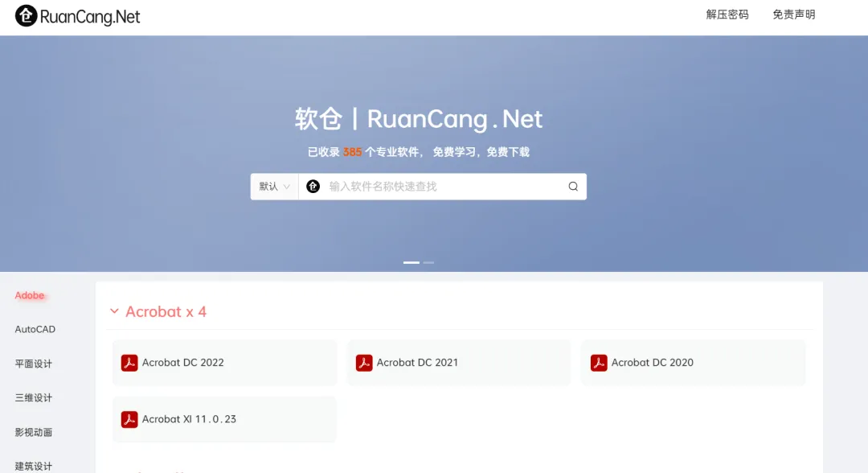
Task: Click the 软仓 | RuanCang.Net banner title
Action: coord(419,119)
